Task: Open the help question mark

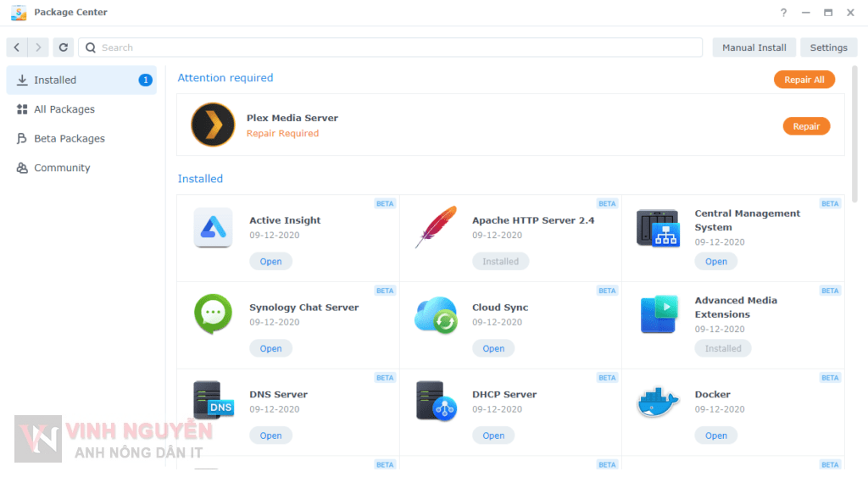Action: click(783, 13)
